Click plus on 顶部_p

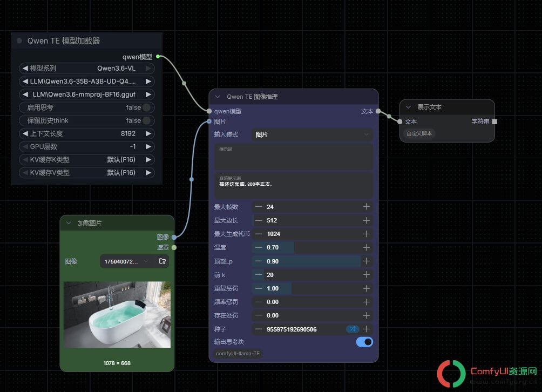click(367, 261)
